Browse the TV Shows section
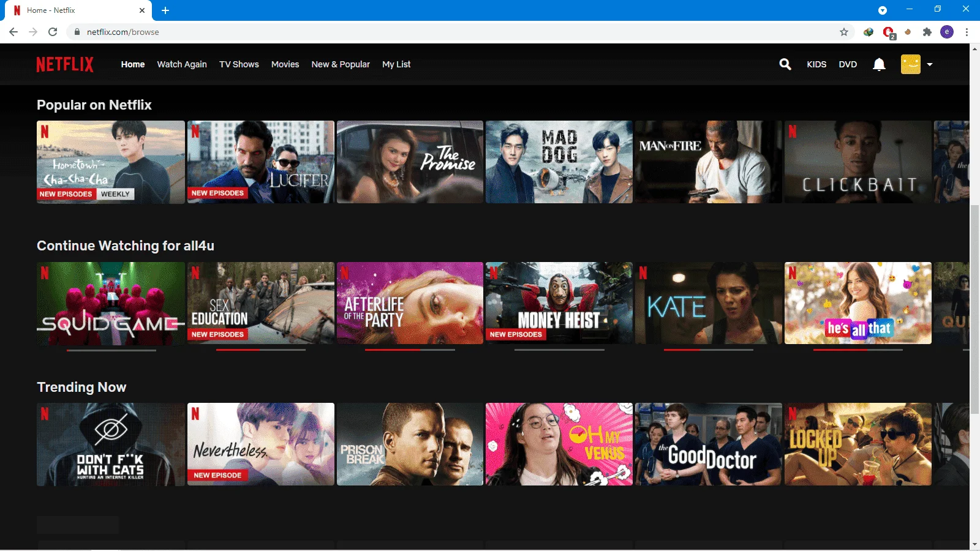Screen dimensions: 980x551 pyautogui.click(x=239, y=64)
